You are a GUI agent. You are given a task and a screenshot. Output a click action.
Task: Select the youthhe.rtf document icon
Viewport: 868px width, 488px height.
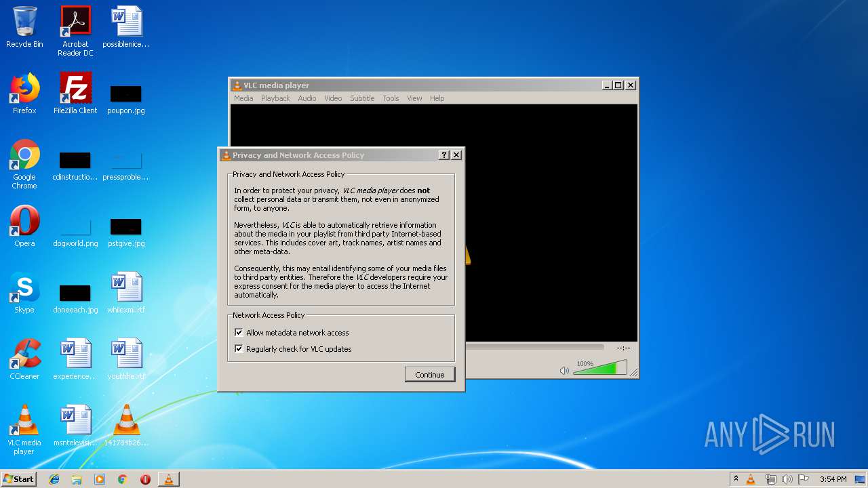[126, 360]
